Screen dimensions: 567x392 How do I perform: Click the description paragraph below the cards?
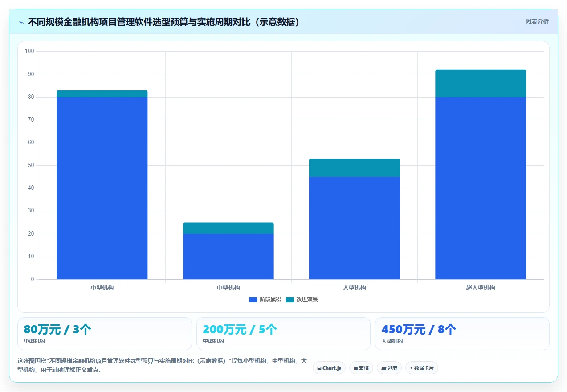[162, 365]
